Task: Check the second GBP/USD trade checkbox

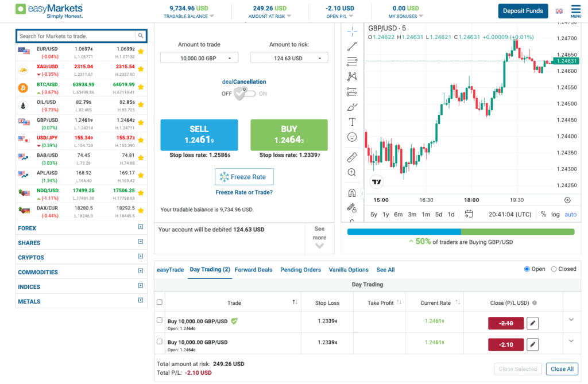Action: (160, 342)
